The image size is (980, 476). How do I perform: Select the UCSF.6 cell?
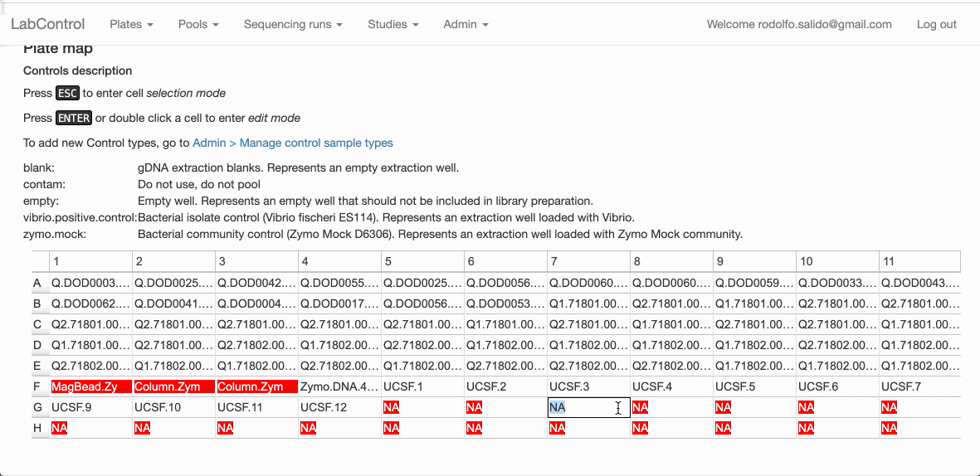click(837, 386)
